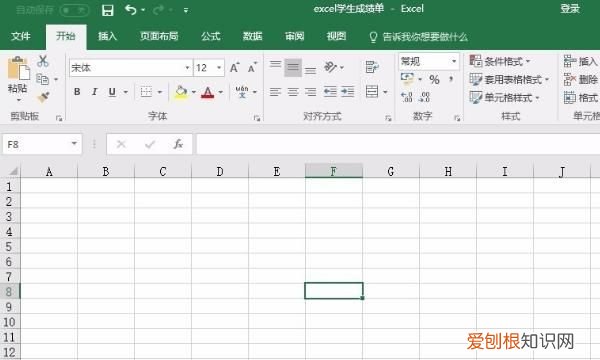Open the font name 宋体 combo box
Viewport: 600px width, 360px height.
click(130, 68)
